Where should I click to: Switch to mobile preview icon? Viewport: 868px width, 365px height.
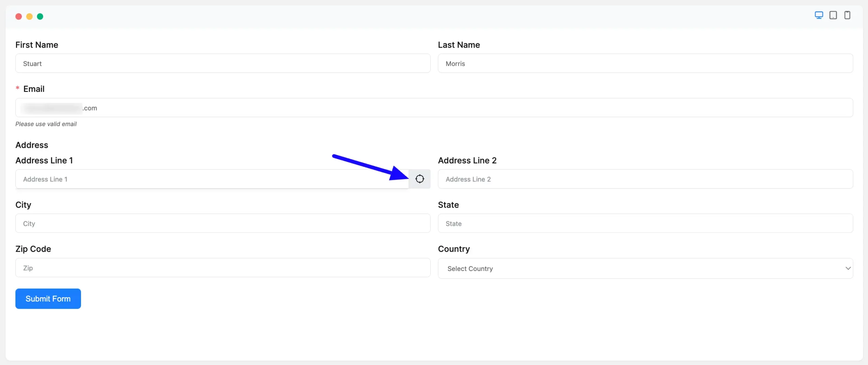point(847,15)
